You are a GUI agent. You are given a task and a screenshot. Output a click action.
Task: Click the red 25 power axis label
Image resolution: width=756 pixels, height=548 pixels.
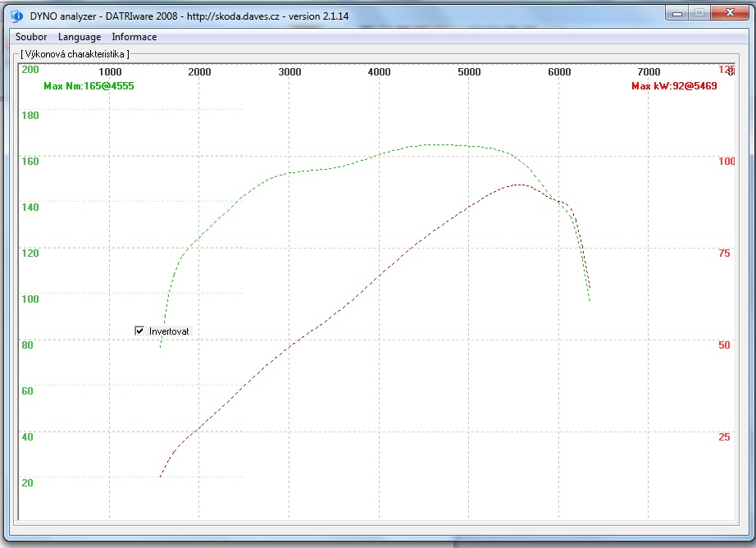[724, 437]
